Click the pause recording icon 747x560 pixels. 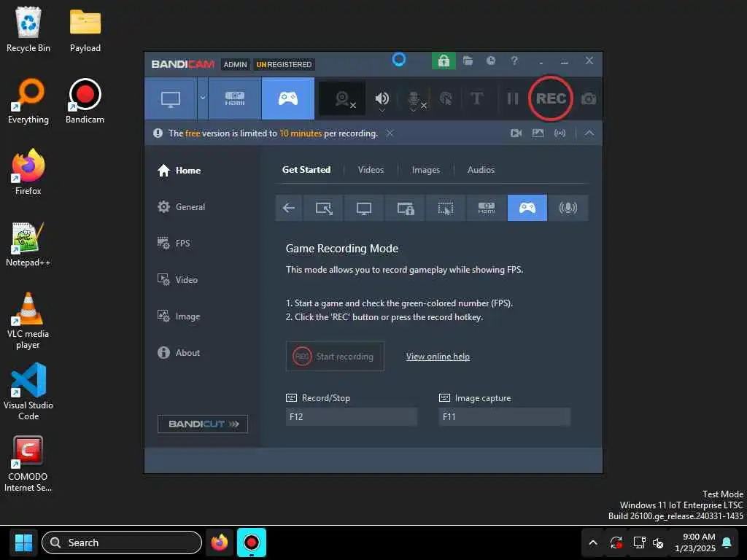[x=513, y=98]
